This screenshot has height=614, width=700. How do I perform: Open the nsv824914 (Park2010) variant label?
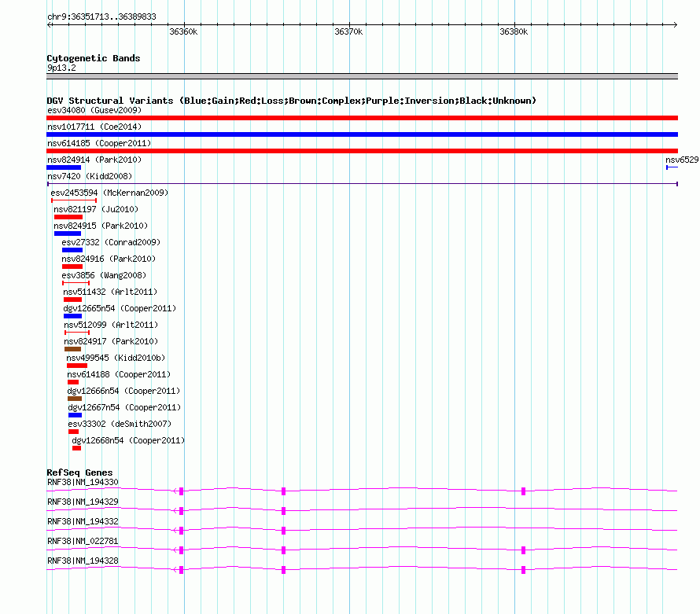94,160
